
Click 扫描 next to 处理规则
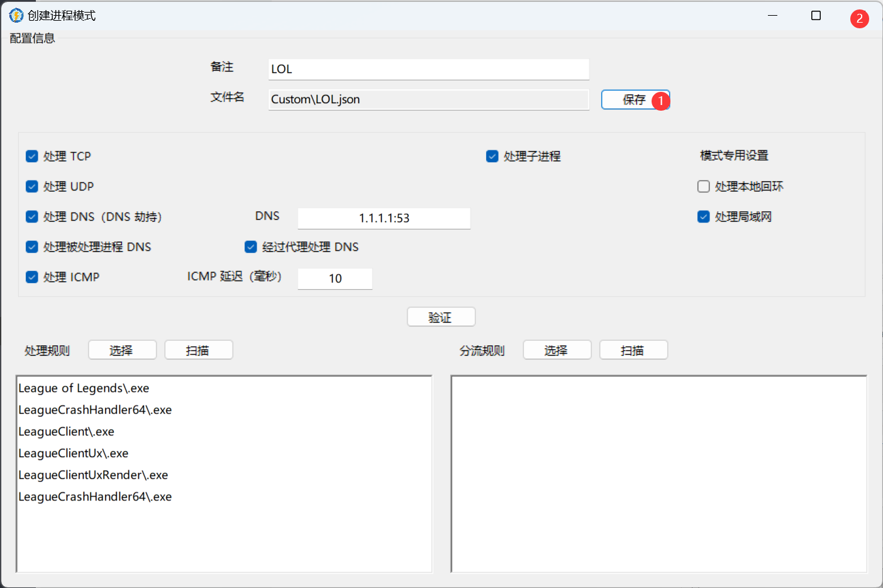click(198, 350)
